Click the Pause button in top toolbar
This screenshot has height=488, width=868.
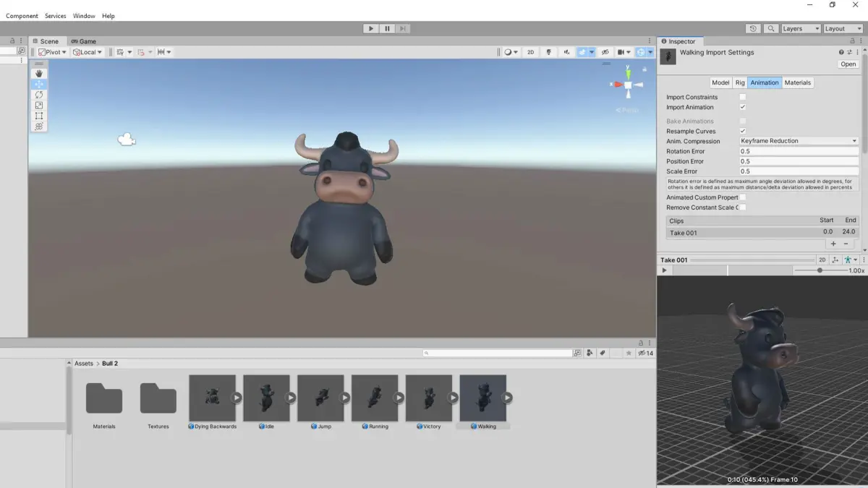pos(387,28)
